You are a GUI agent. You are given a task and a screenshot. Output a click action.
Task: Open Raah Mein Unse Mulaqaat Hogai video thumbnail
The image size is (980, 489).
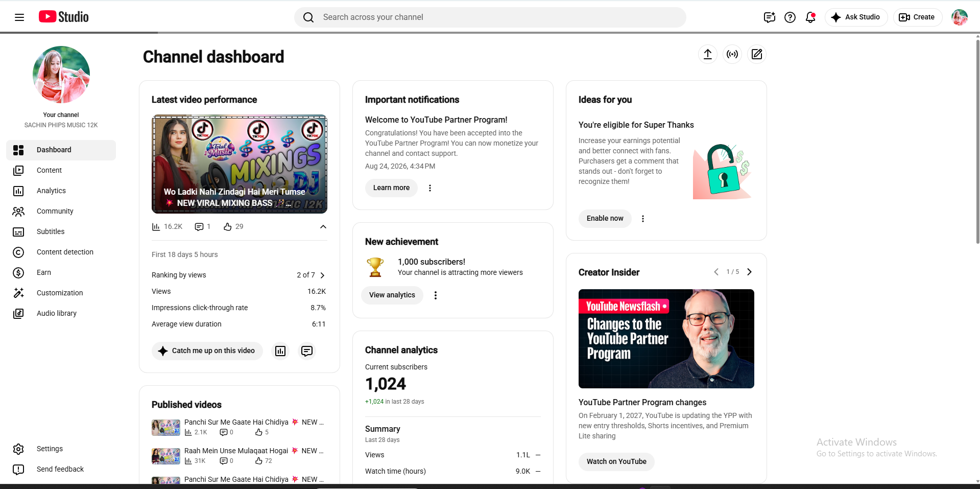click(166, 456)
